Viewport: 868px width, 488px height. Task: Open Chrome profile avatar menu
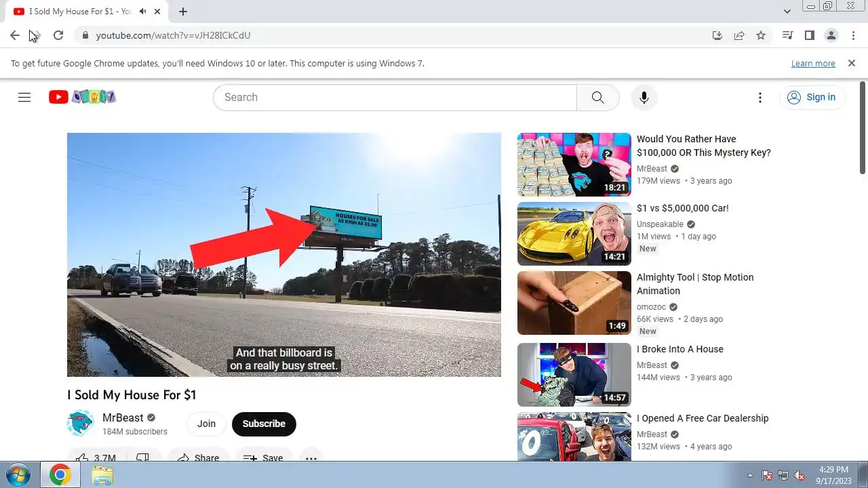click(x=831, y=35)
